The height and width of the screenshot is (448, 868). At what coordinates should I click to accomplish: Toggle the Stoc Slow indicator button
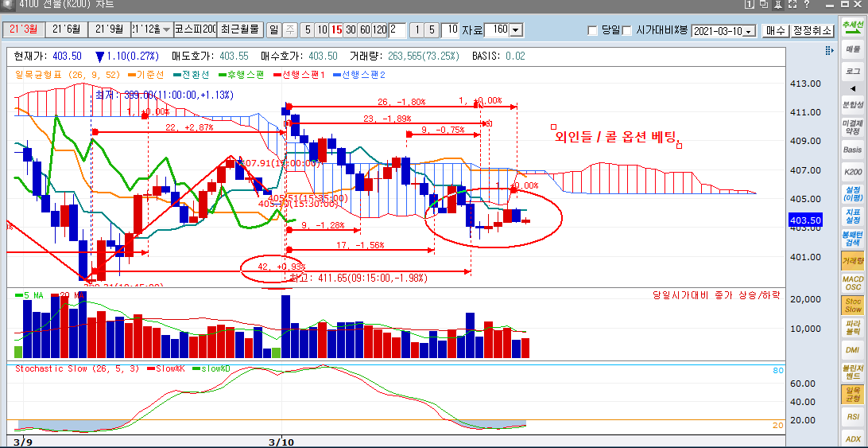click(x=852, y=305)
